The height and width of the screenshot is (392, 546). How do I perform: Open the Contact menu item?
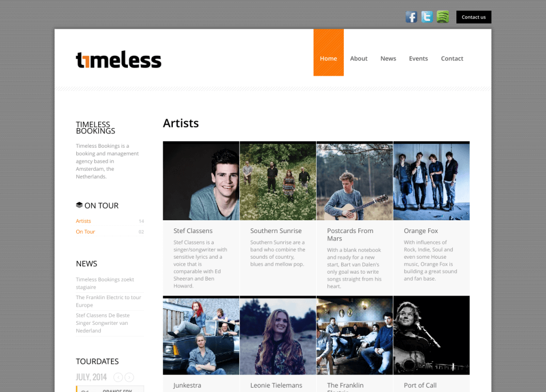(x=452, y=59)
